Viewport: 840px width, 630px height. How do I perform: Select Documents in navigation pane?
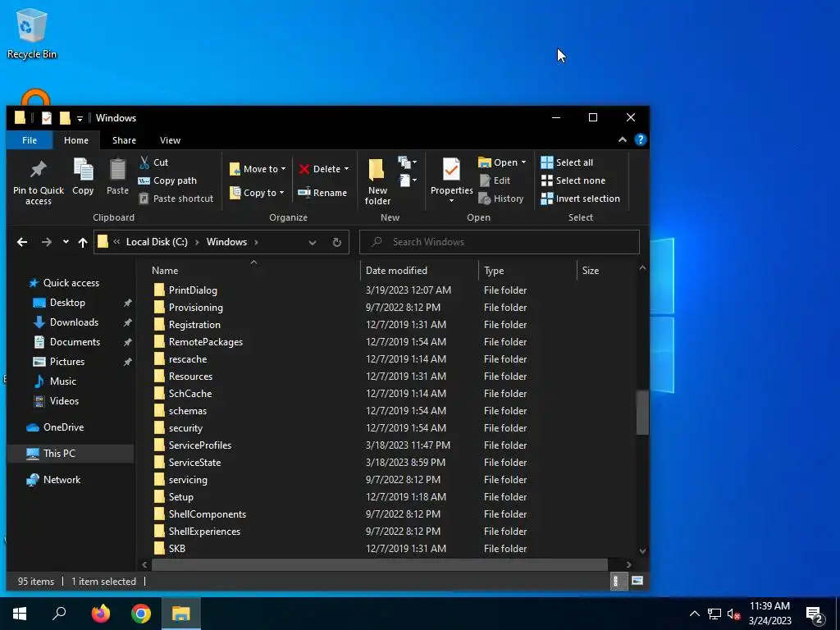point(75,342)
